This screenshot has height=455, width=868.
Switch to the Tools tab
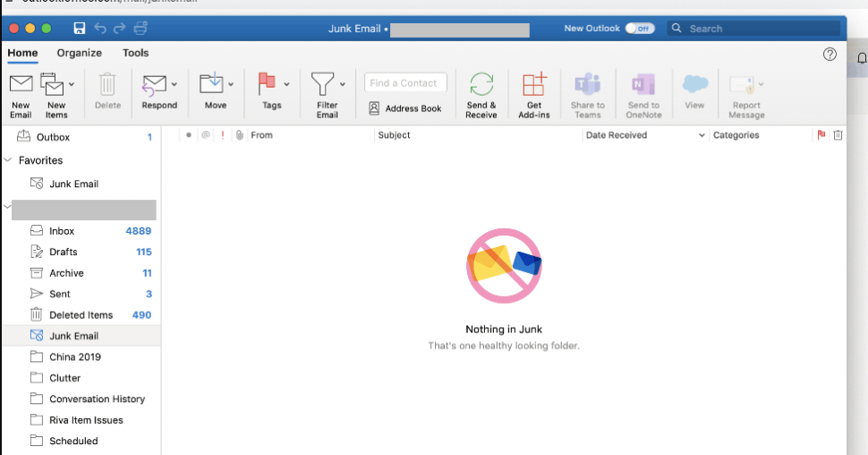point(136,53)
